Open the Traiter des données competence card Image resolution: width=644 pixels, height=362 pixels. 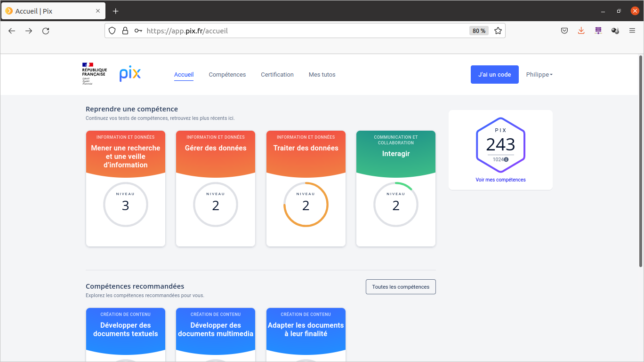tap(306, 188)
